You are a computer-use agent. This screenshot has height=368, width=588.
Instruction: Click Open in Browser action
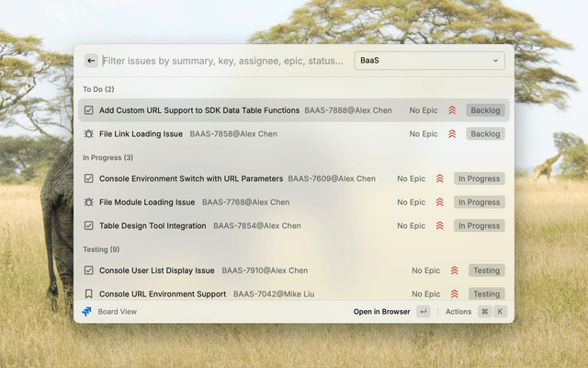[381, 312]
